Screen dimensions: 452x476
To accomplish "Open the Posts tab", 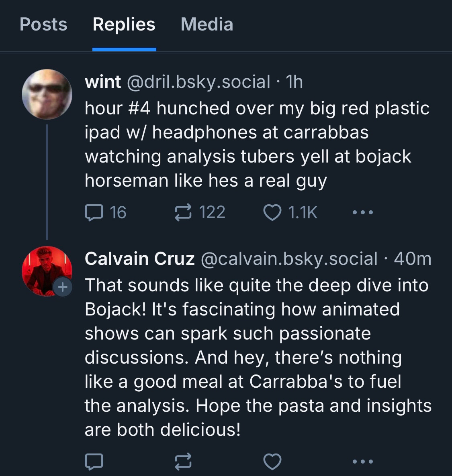I will pyautogui.click(x=43, y=24).
